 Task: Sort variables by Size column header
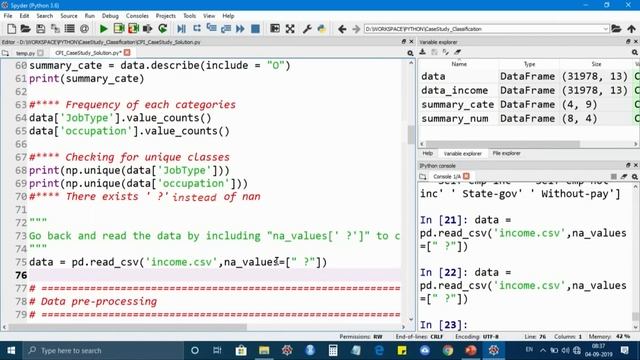point(596,64)
